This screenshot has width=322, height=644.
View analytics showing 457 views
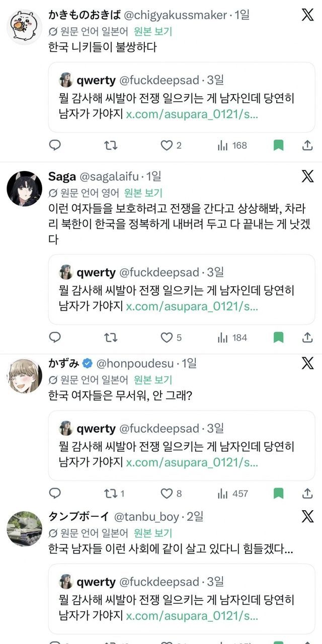click(x=233, y=494)
